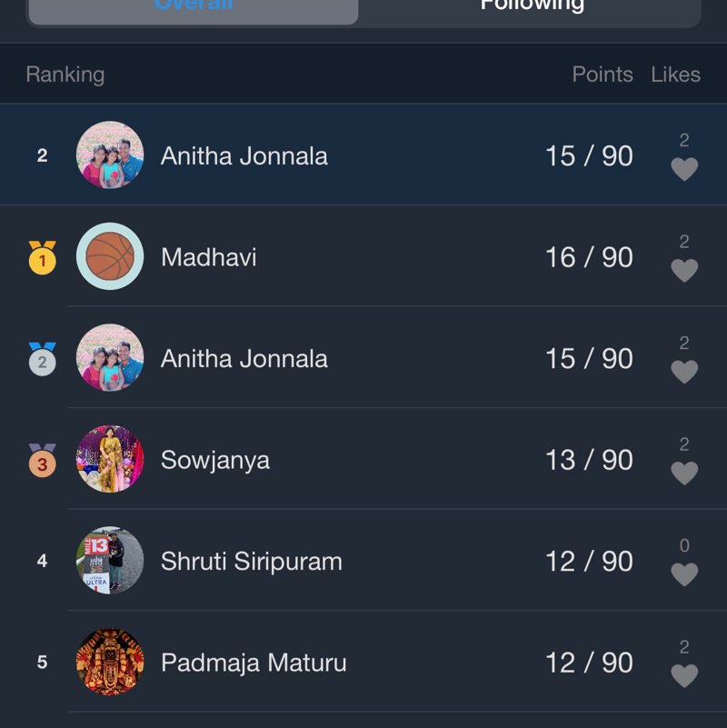The image size is (727, 728).
Task: Select the Overall tab
Action: (194, 6)
